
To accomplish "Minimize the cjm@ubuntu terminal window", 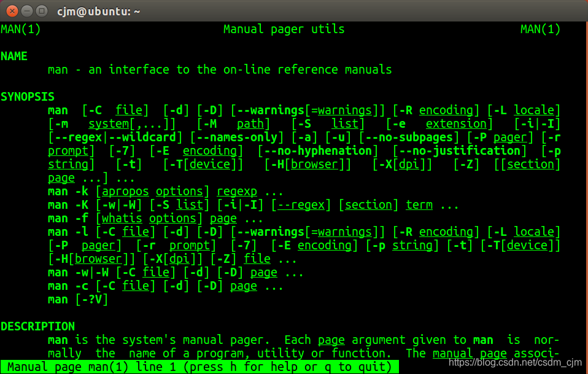I will 27,11.
